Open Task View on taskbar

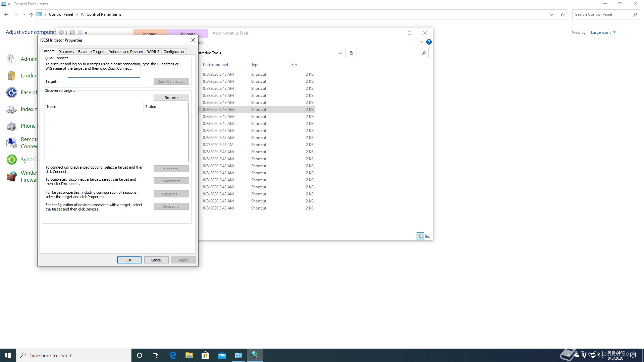point(156,355)
